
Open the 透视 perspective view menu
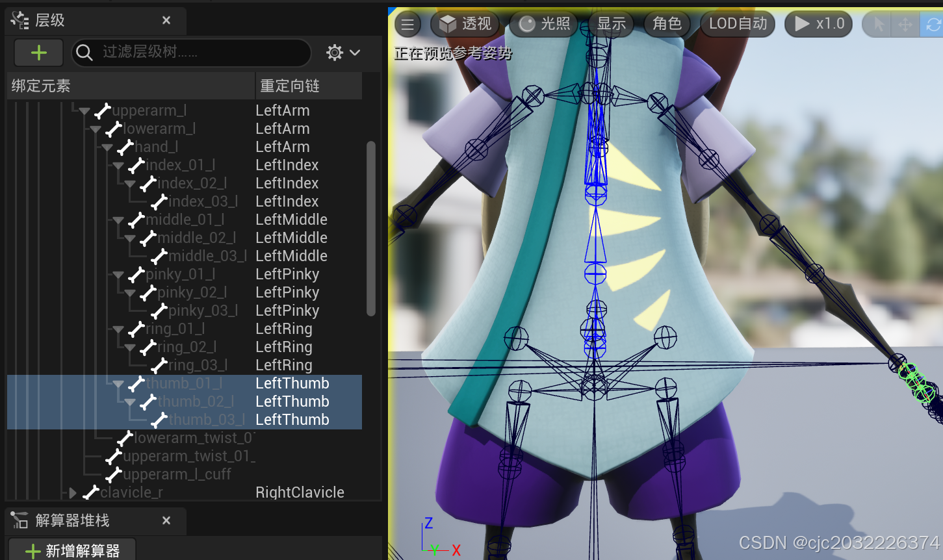click(465, 24)
